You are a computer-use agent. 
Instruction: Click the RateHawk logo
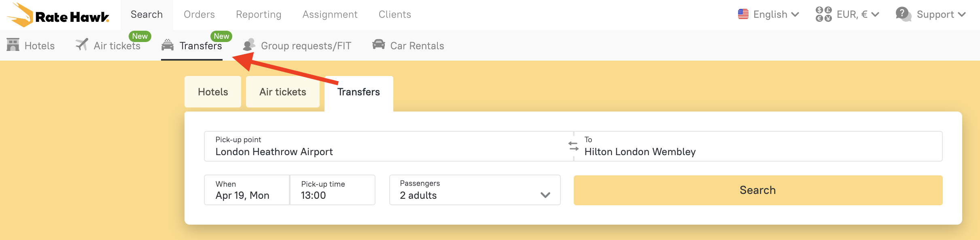(58, 15)
